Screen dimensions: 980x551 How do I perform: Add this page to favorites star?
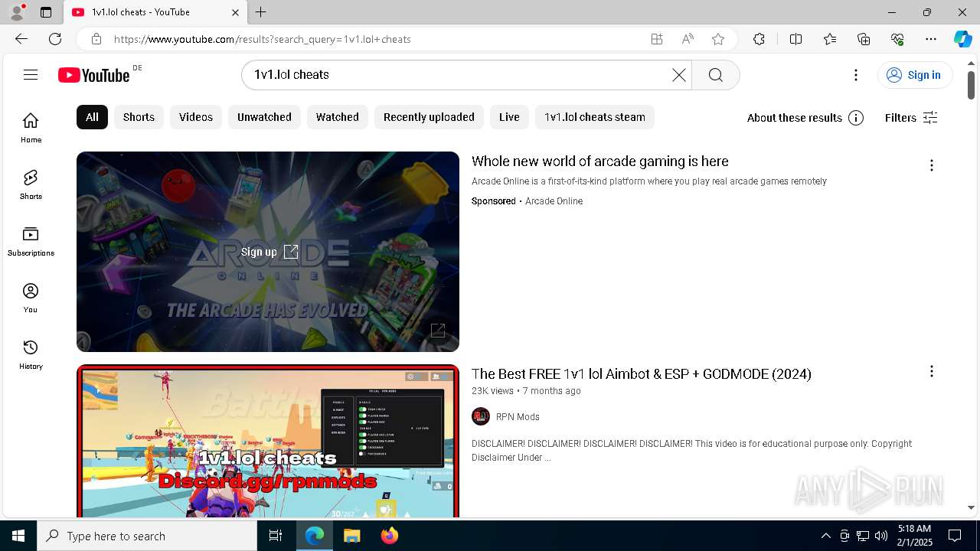(718, 39)
